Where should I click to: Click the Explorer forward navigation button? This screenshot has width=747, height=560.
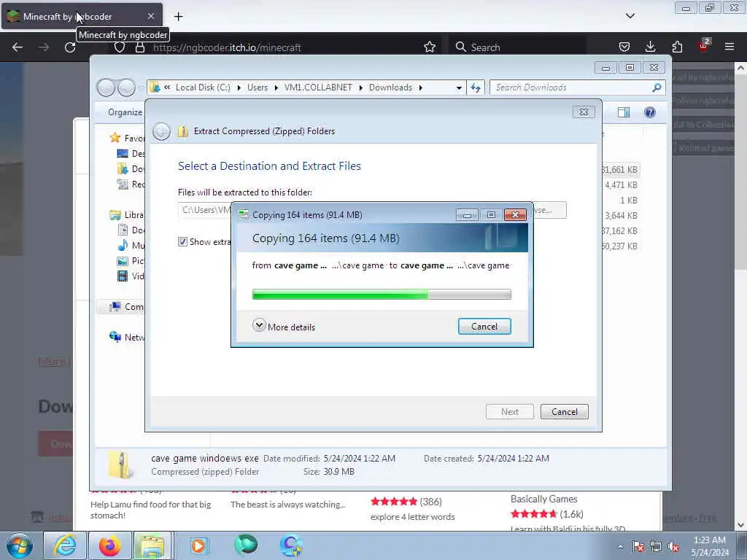(126, 87)
